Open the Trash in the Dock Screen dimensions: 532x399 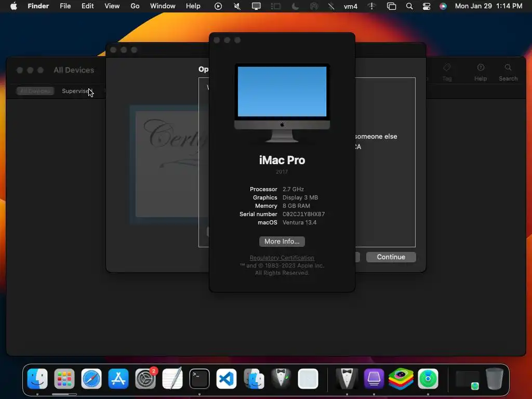pyautogui.click(x=495, y=378)
